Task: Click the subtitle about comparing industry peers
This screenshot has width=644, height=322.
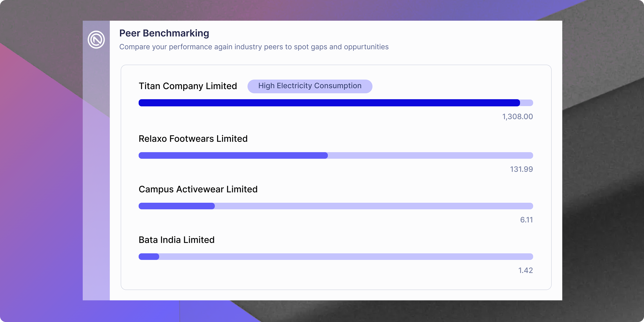Action: 254,47
